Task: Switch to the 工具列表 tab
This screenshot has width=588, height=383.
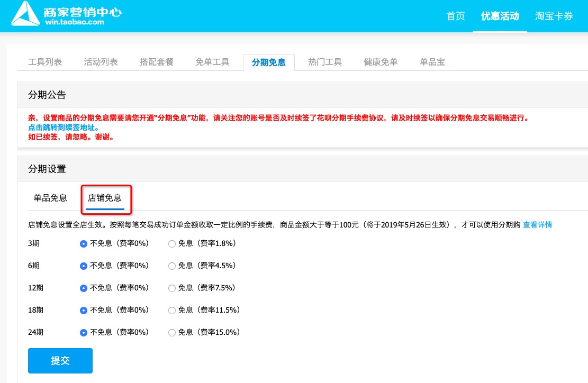Action: coord(45,62)
